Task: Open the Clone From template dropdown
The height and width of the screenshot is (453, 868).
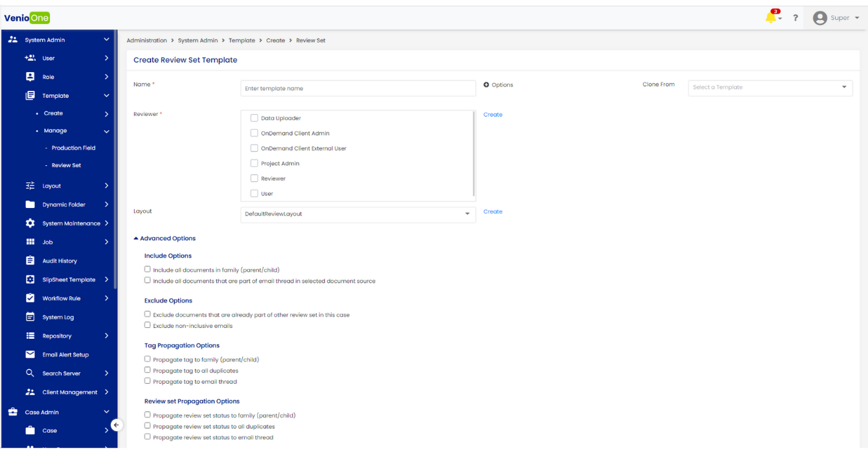Action: pyautogui.click(x=770, y=87)
